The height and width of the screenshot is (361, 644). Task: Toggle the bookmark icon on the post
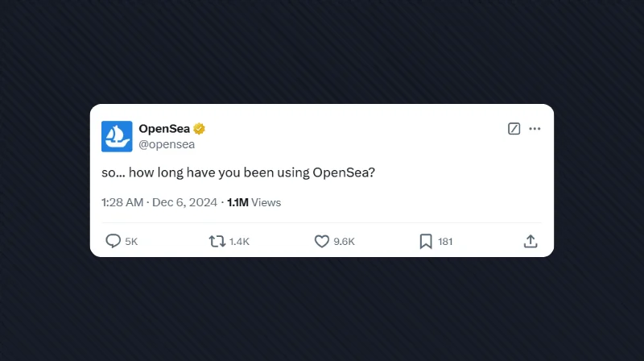pyautogui.click(x=426, y=241)
